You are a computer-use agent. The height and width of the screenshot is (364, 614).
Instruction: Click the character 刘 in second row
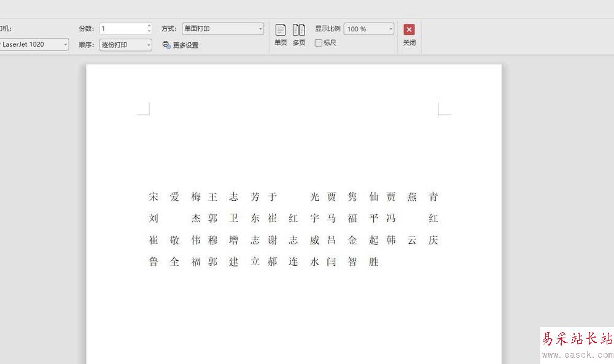coord(153,218)
